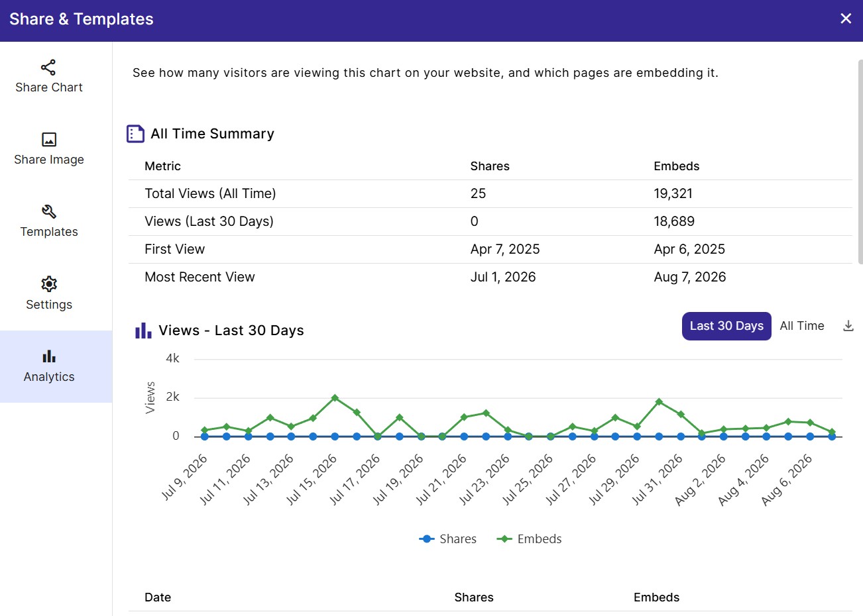Viewport: 863px width, 616px height.
Task: Click the 'Share & Templates' dialog title
Action: 82,19
